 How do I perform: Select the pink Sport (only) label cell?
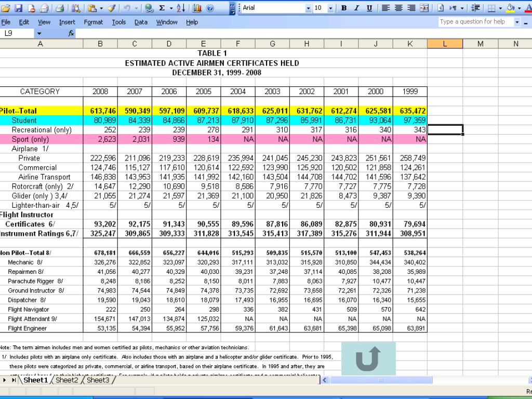click(x=42, y=139)
